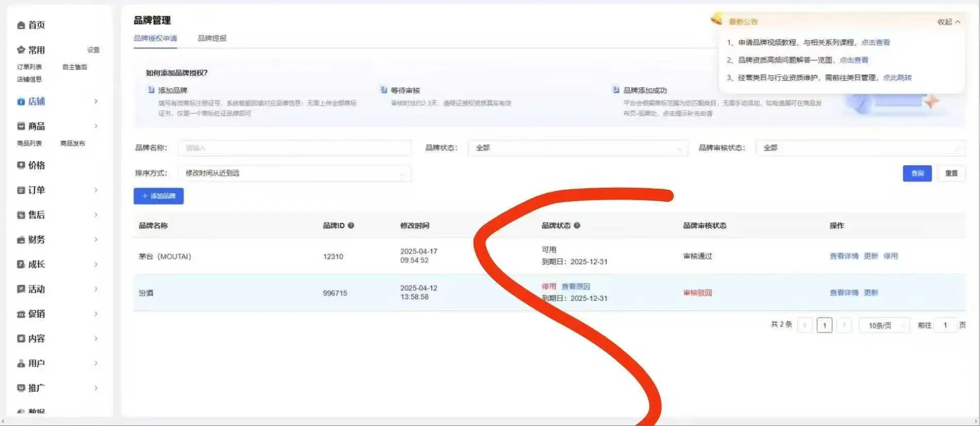
Task: Click 更新 for 汾酒 row
Action: coord(871,293)
